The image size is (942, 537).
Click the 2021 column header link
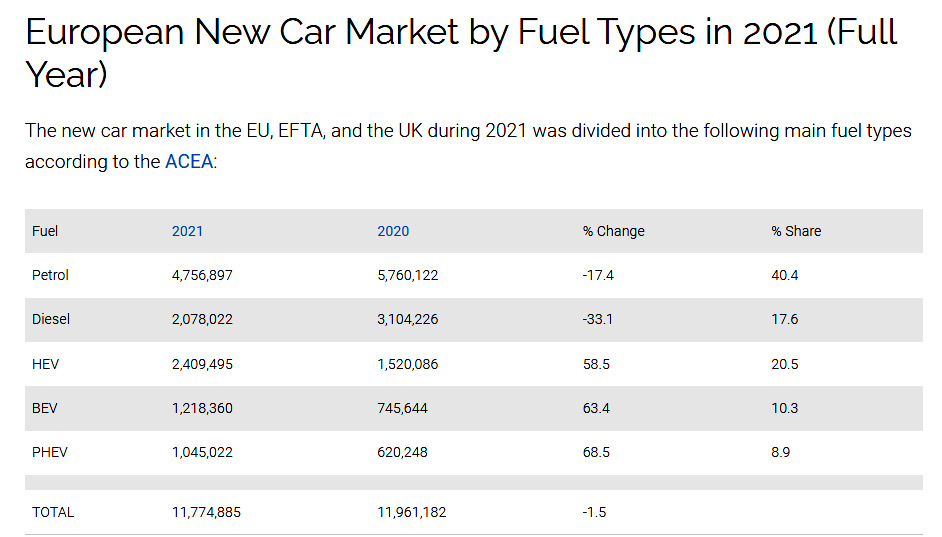[187, 231]
